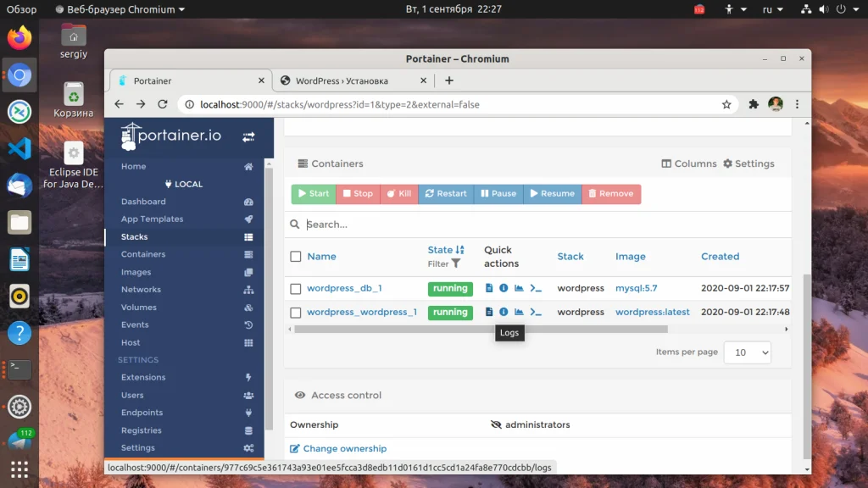Bookmark this page with star icon
Screen dimensions: 868x488
[x=726, y=104]
